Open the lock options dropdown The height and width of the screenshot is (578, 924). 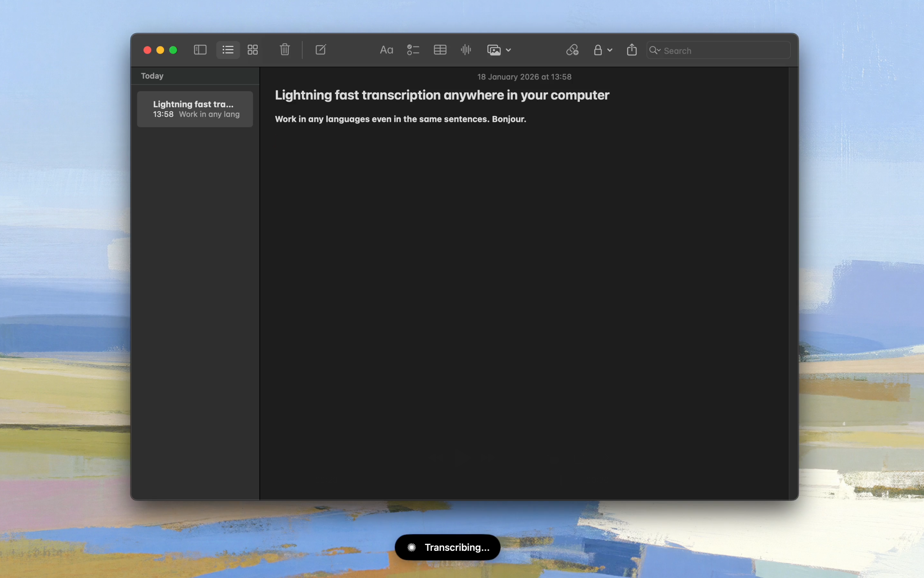tap(610, 50)
